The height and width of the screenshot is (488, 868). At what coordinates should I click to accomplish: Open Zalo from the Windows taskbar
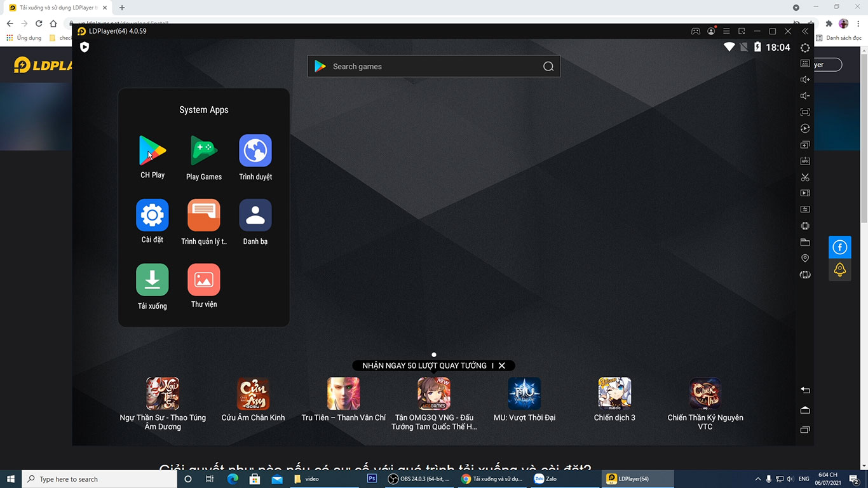point(545,479)
